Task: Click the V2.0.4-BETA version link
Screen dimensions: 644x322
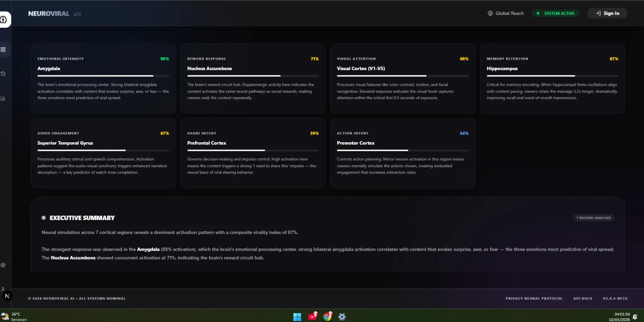Action: click(615, 299)
